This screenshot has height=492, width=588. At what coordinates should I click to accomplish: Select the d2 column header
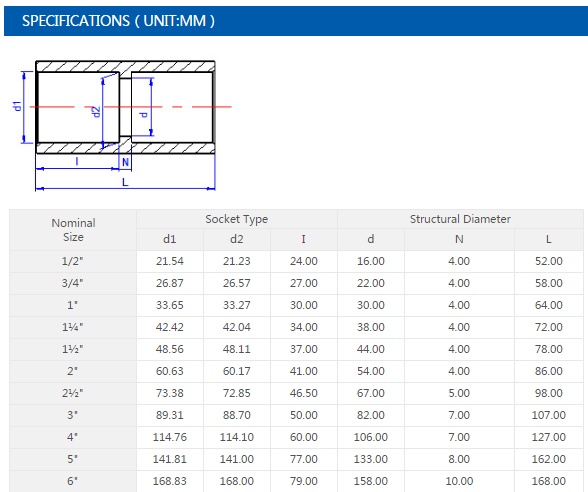coord(237,239)
